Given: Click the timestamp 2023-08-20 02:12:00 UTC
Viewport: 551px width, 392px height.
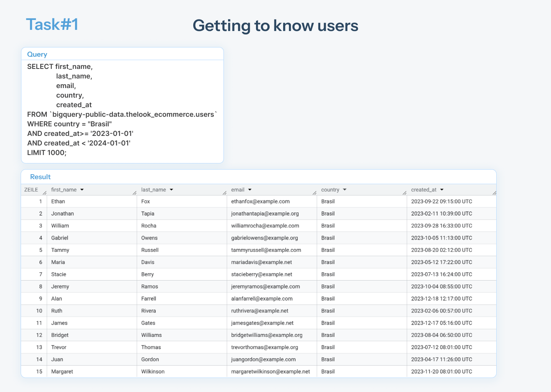Looking at the screenshot, I should tap(442, 250).
